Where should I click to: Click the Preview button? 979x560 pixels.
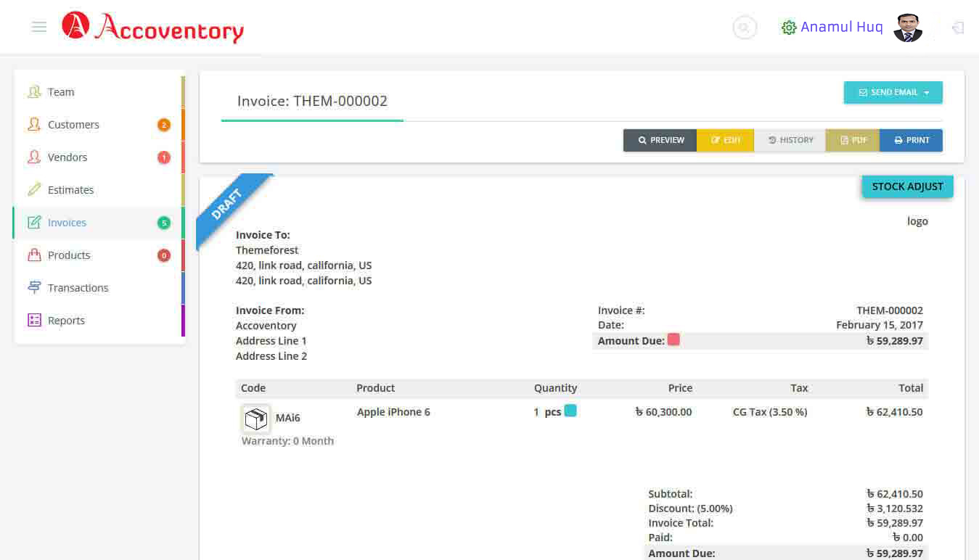(x=660, y=140)
